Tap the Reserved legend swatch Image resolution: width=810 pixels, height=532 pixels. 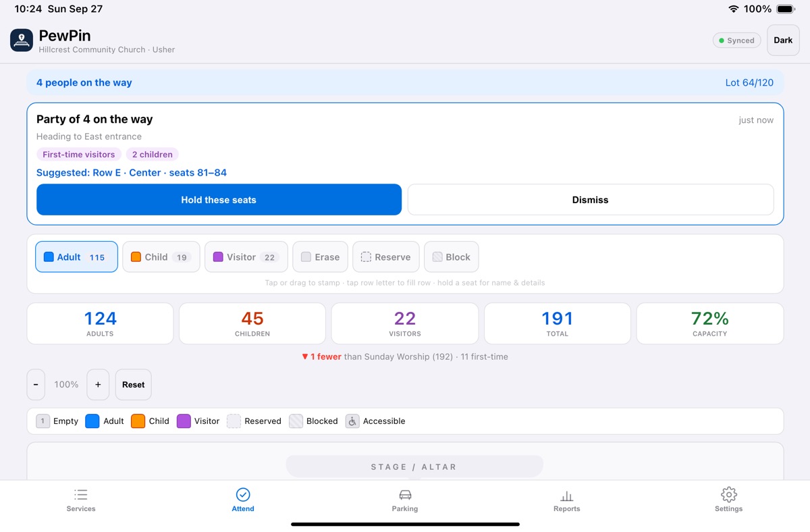coord(234,421)
